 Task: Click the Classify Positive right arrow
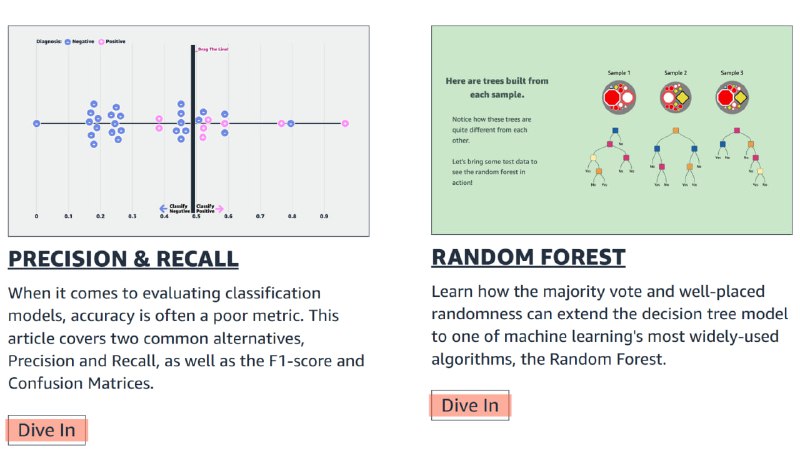(219, 209)
